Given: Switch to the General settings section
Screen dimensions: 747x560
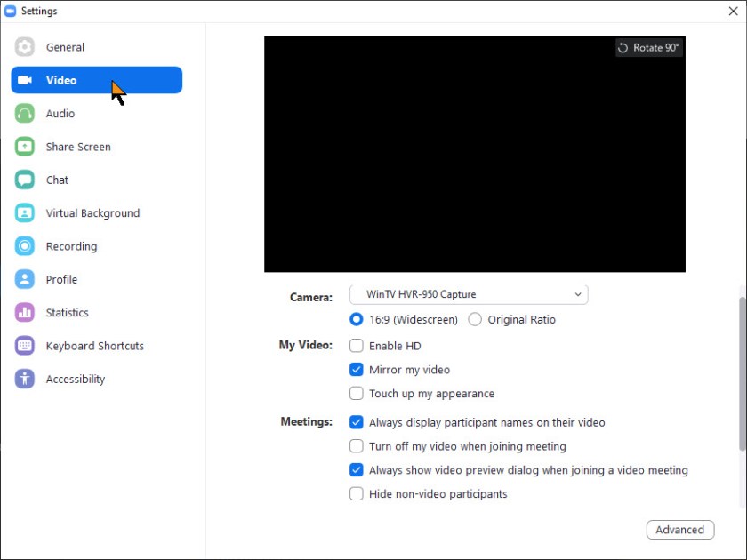Looking at the screenshot, I should tap(26, 47).
